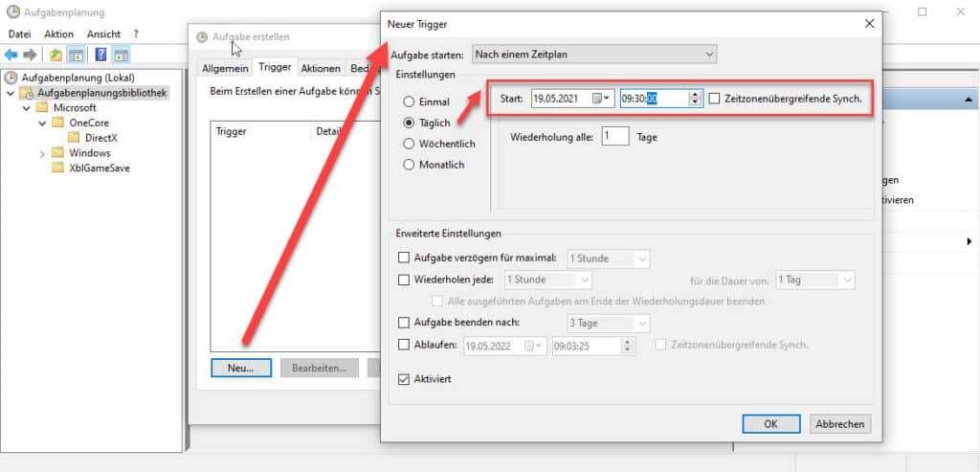Open the Start date calendar picker
The height and width of the screenshot is (472, 980).
pyautogui.click(x=603, y=99)
